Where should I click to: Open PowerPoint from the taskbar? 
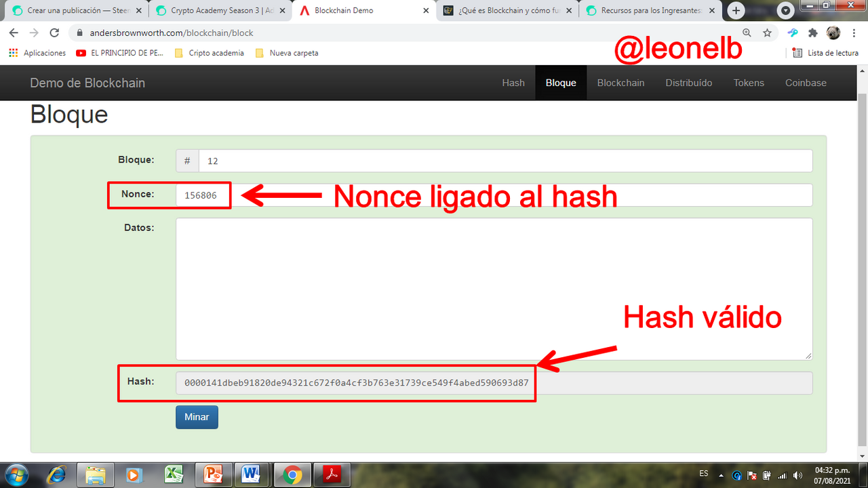(213, 474)
